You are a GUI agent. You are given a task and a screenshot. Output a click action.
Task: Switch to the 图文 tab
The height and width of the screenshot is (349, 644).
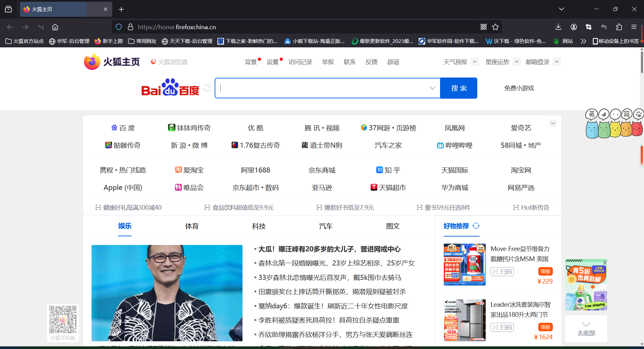pyautogui.click(x=393, y=226)
